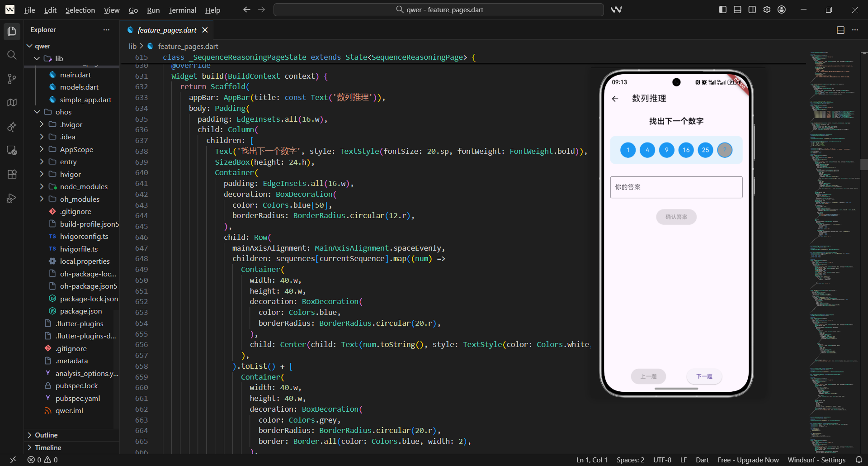
Task: Go forward with the right arrow
Action: (x=262, y=10)
